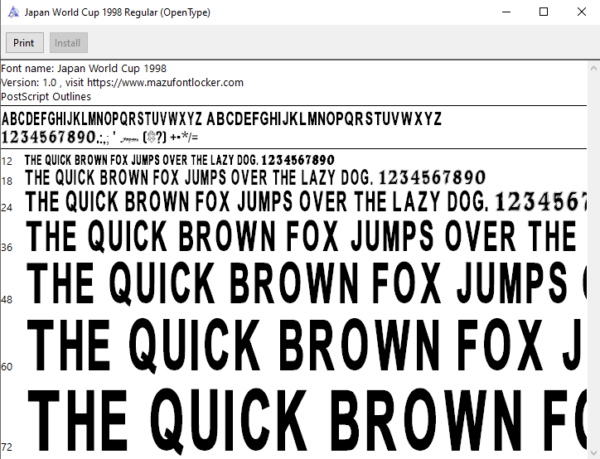The image size is (600, 459).
Task: Click the font viewer app icon in title bar
Action: 13,12
